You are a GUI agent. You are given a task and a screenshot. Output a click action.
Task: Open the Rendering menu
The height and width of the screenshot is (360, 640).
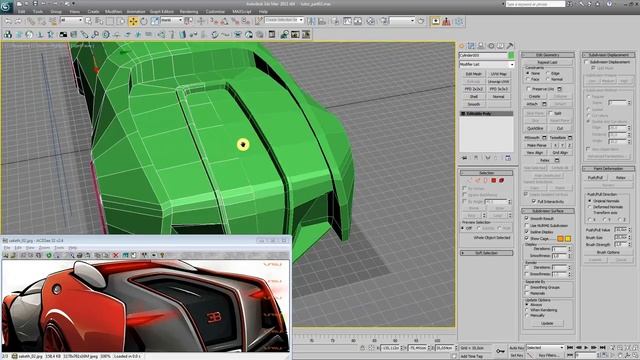tap(189, 11)
